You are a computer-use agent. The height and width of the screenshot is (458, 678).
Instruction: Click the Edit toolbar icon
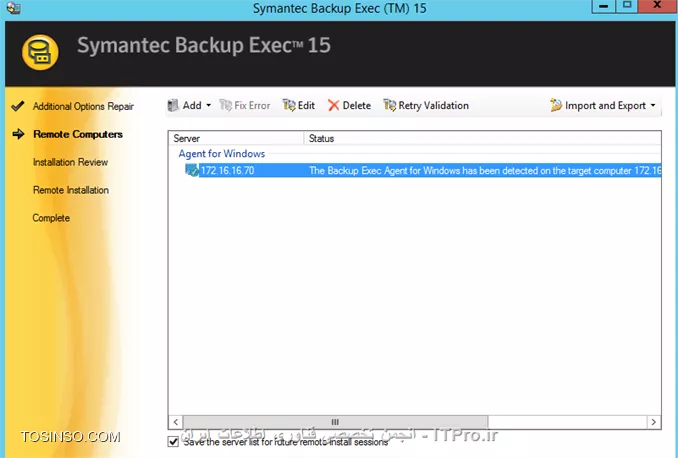coord(289,105)
